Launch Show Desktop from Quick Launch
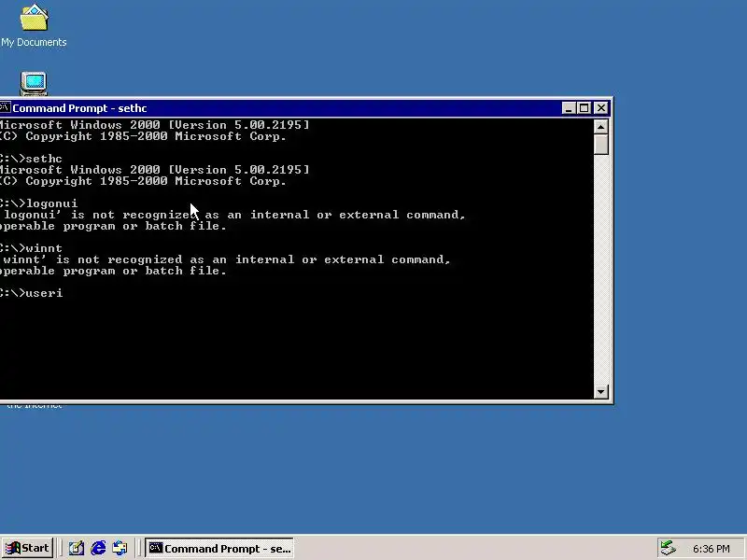Screen dimensions: 747x560 tap(77, 548)
